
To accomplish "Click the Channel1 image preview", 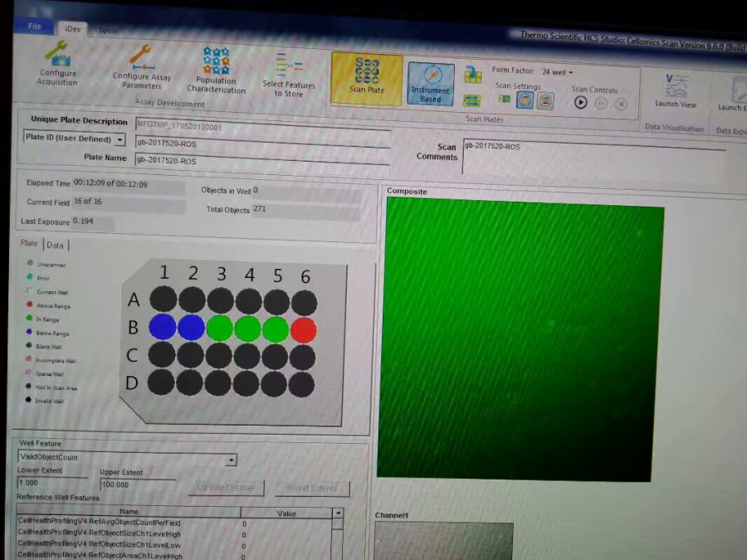I will tap(444, 541).
